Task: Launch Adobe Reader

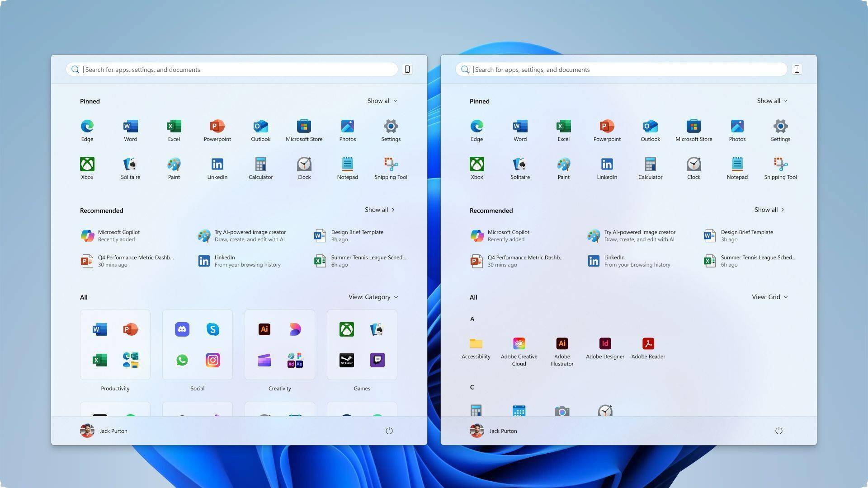Action: coord(648,343)
